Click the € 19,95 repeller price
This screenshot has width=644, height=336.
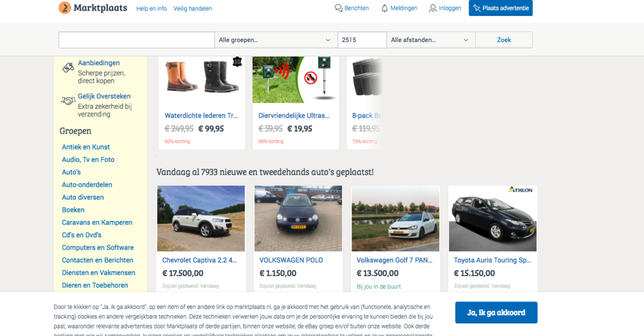pos(300,129)
